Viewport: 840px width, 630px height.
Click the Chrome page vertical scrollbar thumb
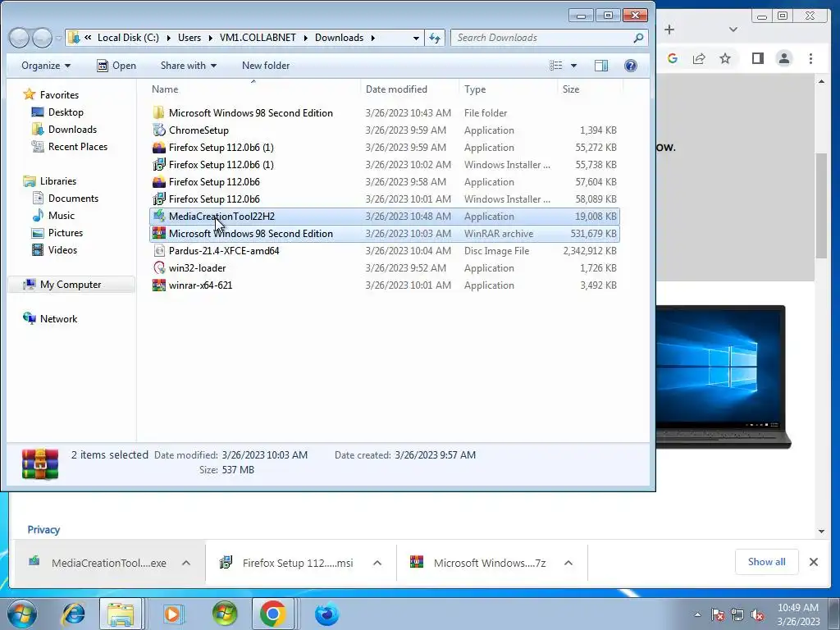coord(820,206)
